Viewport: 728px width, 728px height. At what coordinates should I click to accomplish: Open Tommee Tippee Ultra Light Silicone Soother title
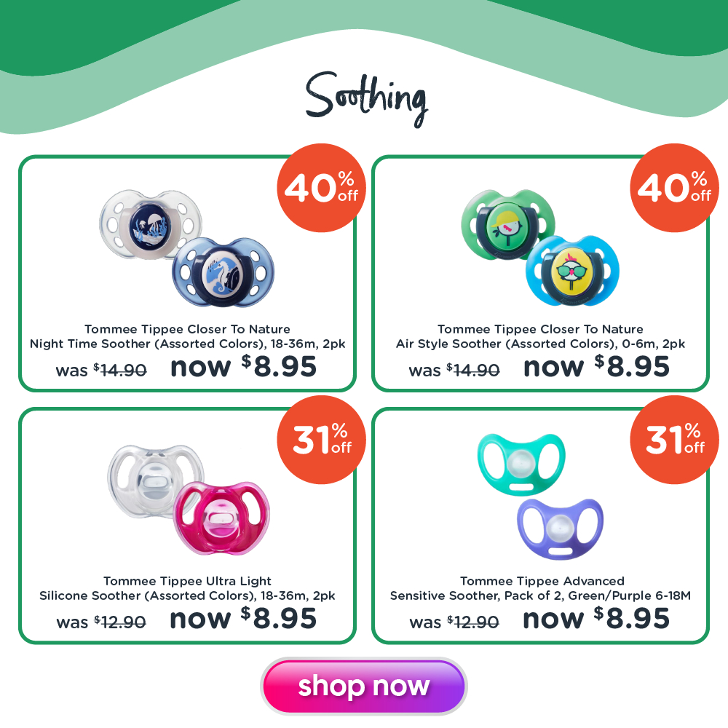187,588
